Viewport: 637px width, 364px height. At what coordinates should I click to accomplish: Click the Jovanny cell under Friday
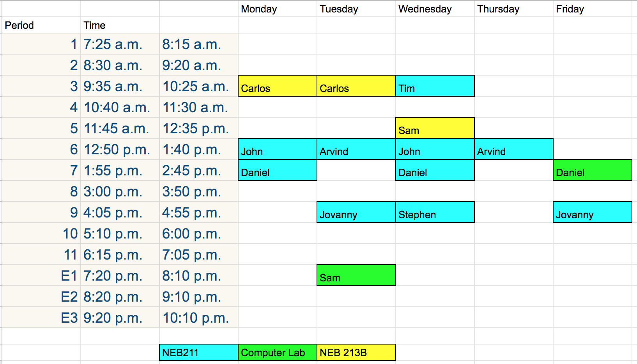click(x=592, y=212)
